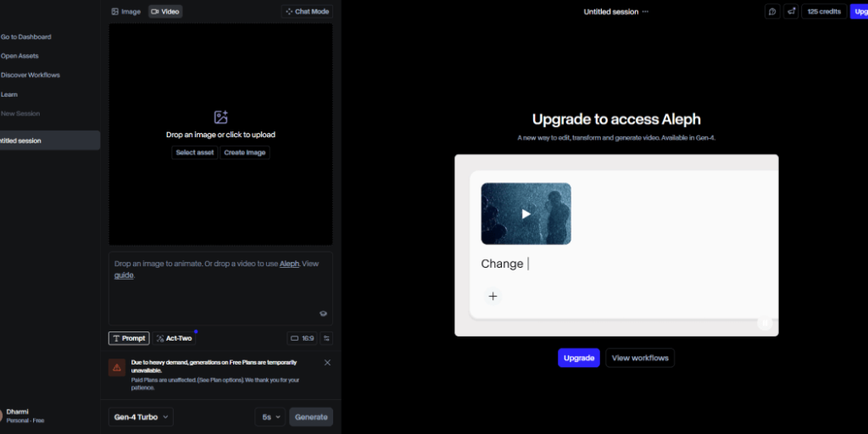Open the settings sliders icon beside 16:9
Viewport: 868px width, 434px height.
click(326, 338)
